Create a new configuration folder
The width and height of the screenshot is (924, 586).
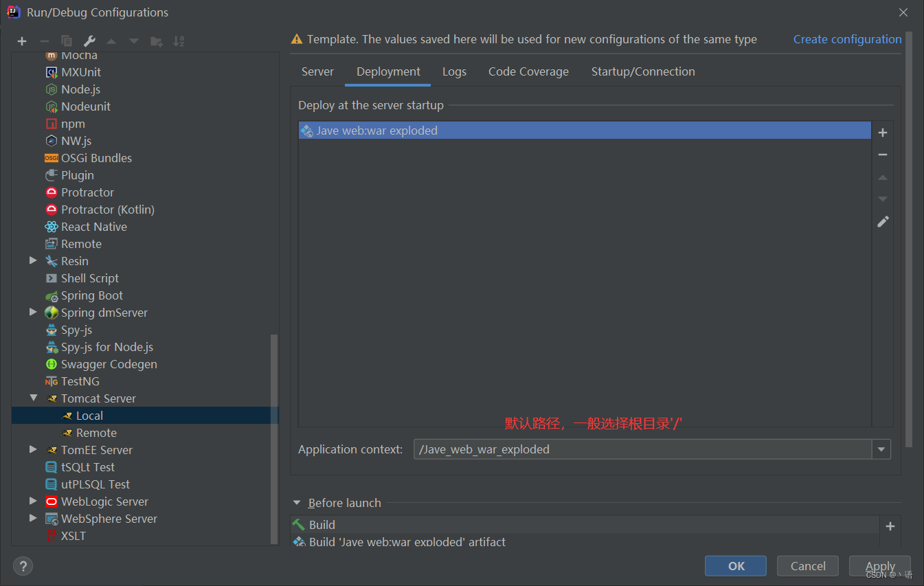pyautogui.click(x=156, y=41)
